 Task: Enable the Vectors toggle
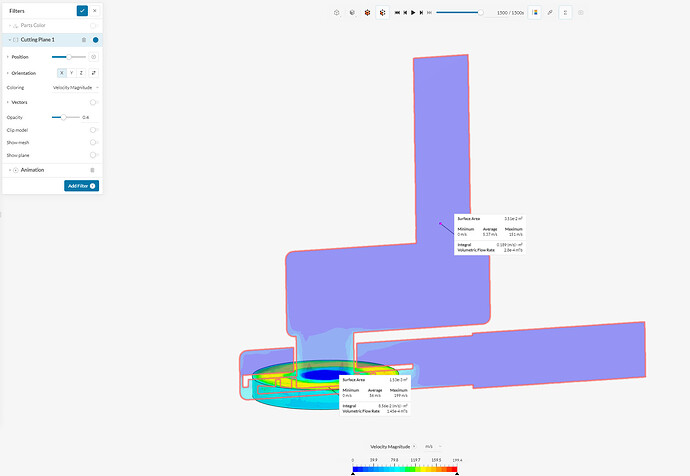click(x=93, y=102)
